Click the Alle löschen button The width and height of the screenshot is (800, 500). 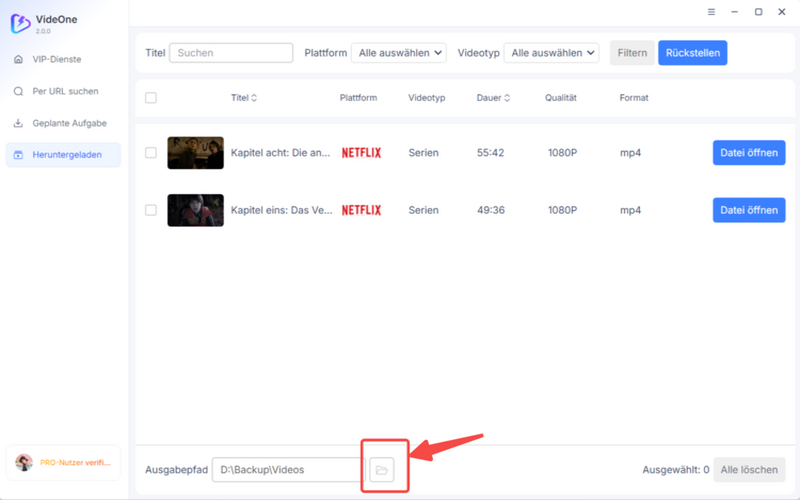click(749, 469)
